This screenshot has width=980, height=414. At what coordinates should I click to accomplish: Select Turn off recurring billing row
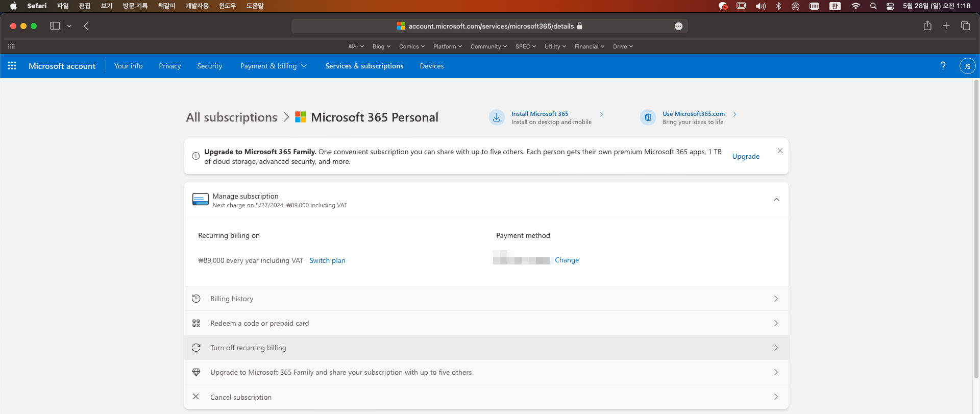[x=486, y=348]
